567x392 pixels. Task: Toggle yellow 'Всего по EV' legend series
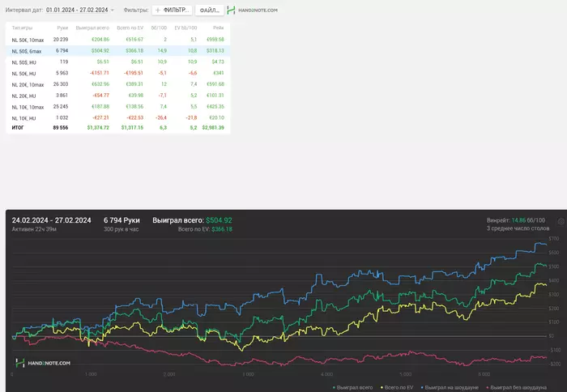click(380, 387)
